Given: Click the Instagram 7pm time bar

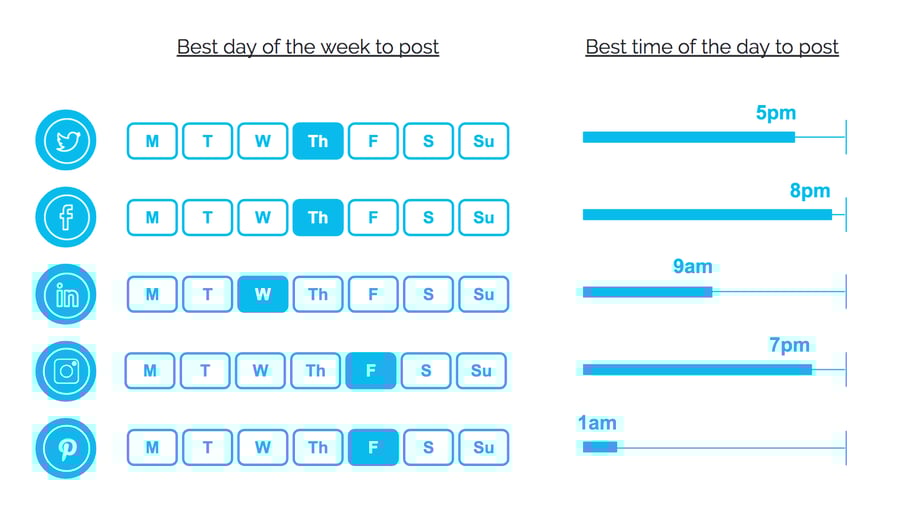Looking at the screenshot, I should (x=697, y=370).
